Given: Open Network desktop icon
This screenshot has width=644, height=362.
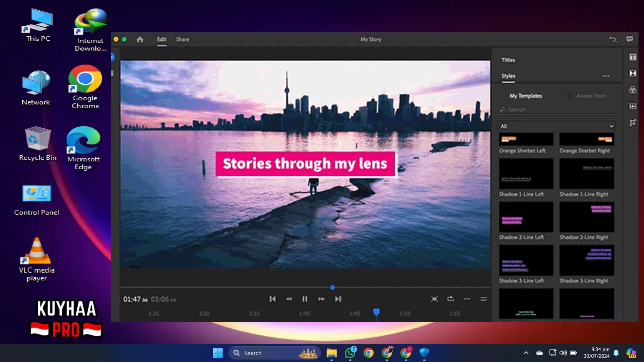Looking at the screenshot, I should coord(36,88).
